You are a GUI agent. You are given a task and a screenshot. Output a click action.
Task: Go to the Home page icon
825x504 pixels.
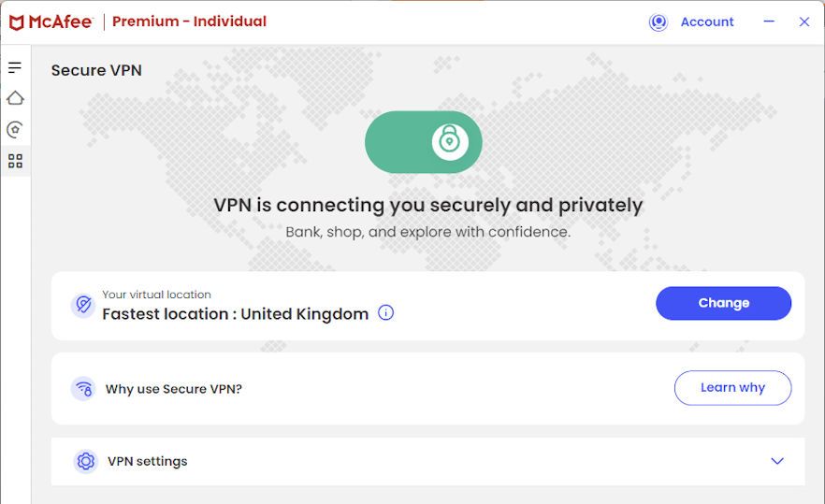coord(15,98)
